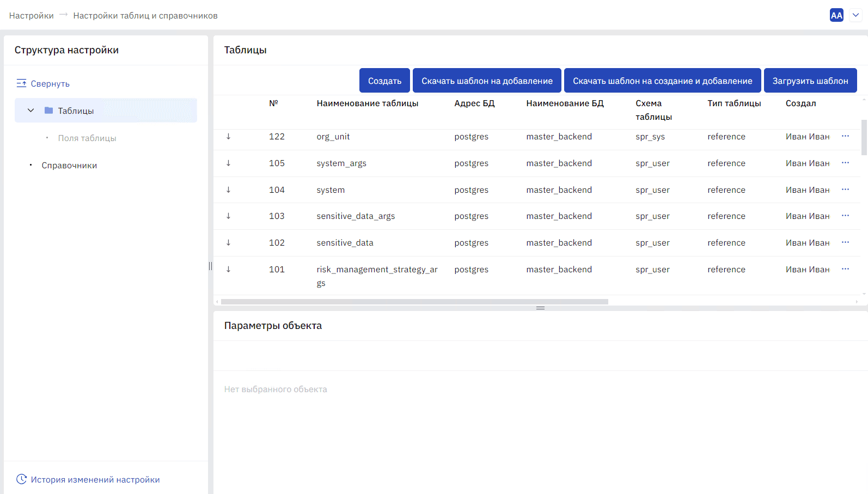Select the system_args table name cell
This screenshot has height=494, width=868.
(341, 163)
